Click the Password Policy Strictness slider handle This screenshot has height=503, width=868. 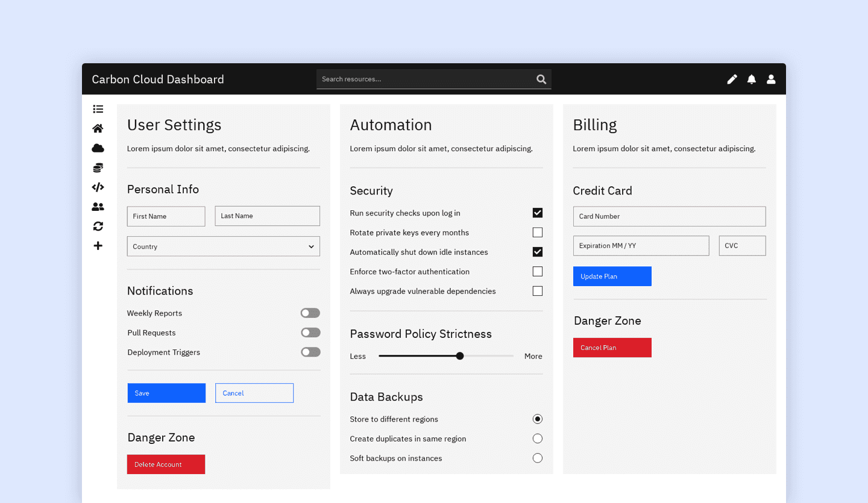[x=460, y=356]
